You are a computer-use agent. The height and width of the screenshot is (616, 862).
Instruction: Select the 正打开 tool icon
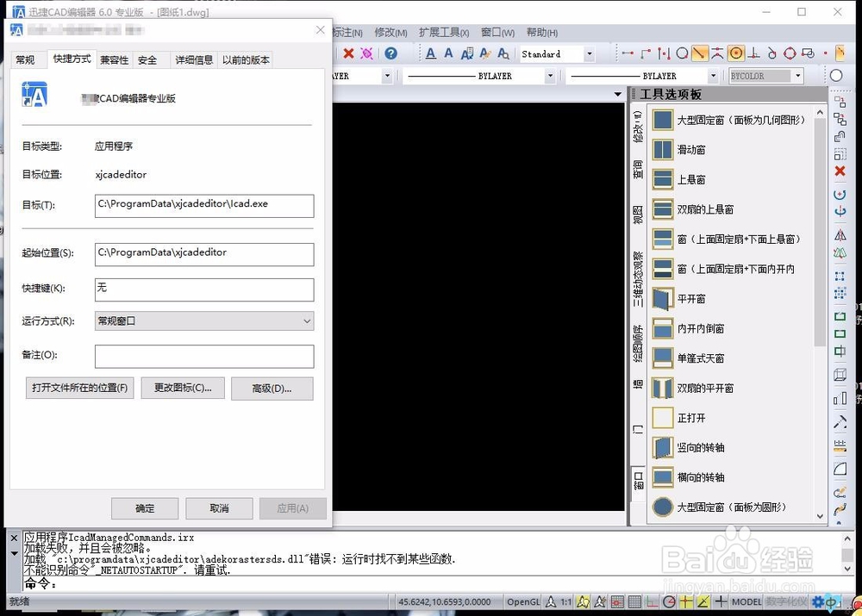[662, 418]
